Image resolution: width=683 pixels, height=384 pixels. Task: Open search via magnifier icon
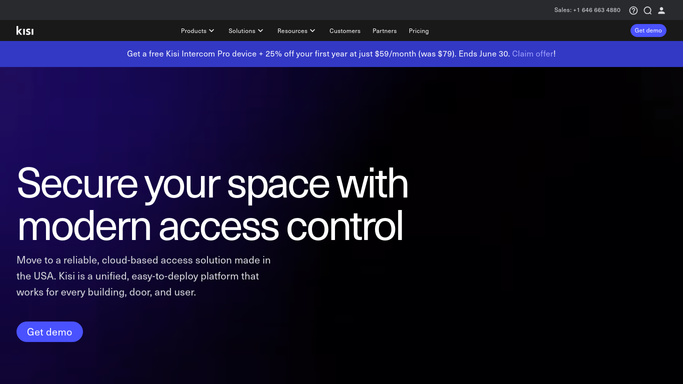648,10
